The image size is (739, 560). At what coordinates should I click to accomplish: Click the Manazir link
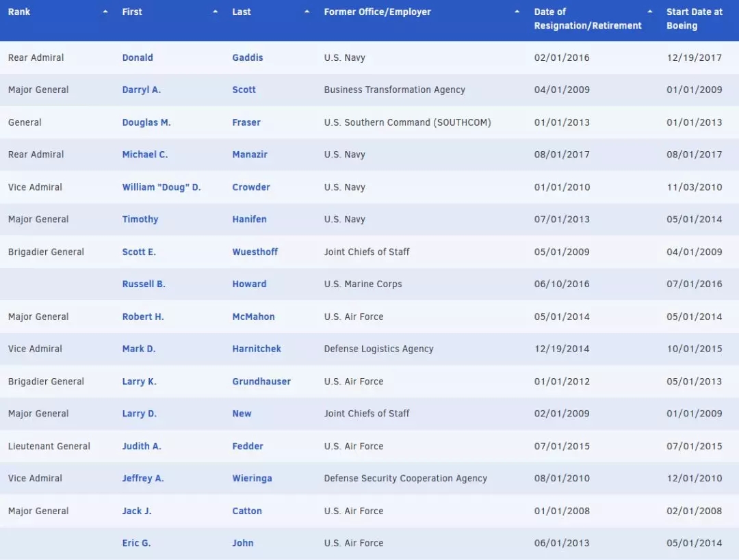[x=250, y=155]
